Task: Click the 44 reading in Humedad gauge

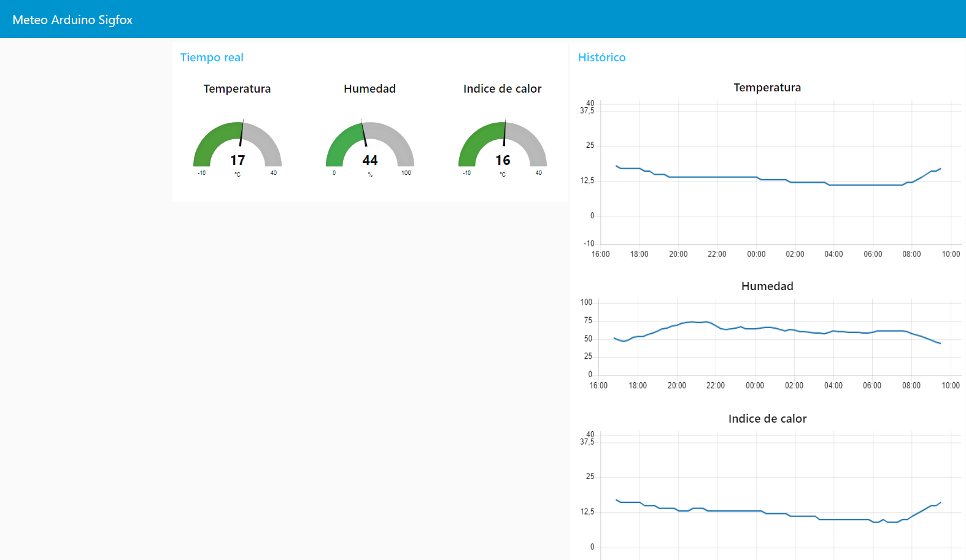Action: point(370,161)
